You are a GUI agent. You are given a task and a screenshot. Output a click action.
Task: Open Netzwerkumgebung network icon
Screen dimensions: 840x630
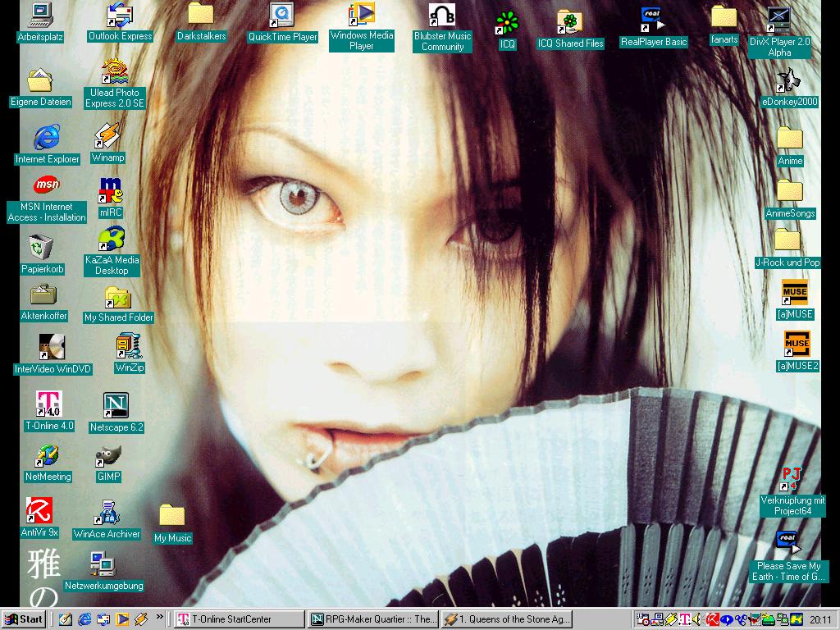[103, 572]
